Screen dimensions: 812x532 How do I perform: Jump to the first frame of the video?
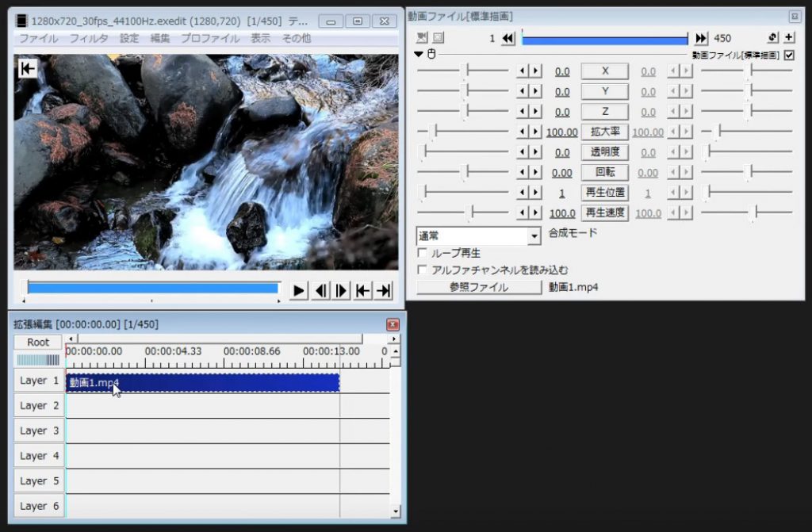(362, 290)
